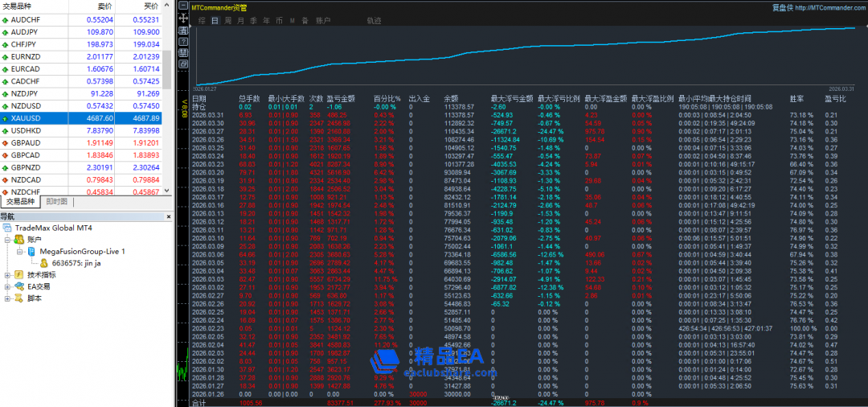Switch to the 即时图 tab
Screen dimensions: 868x407
[57, 202]
